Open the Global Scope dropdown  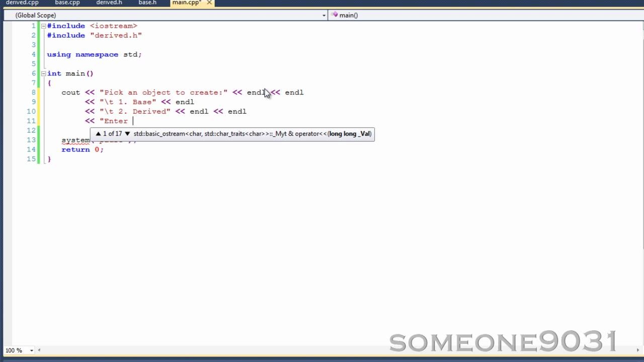pos(324,16)
